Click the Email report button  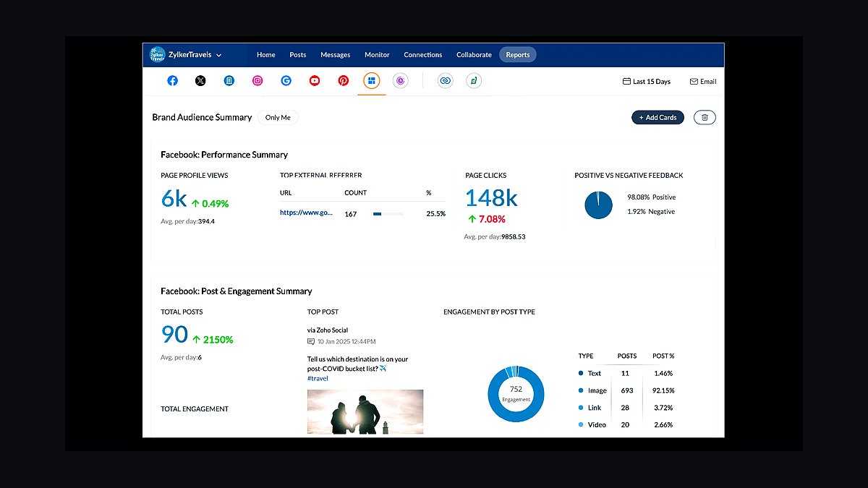[x=703, y=82]
